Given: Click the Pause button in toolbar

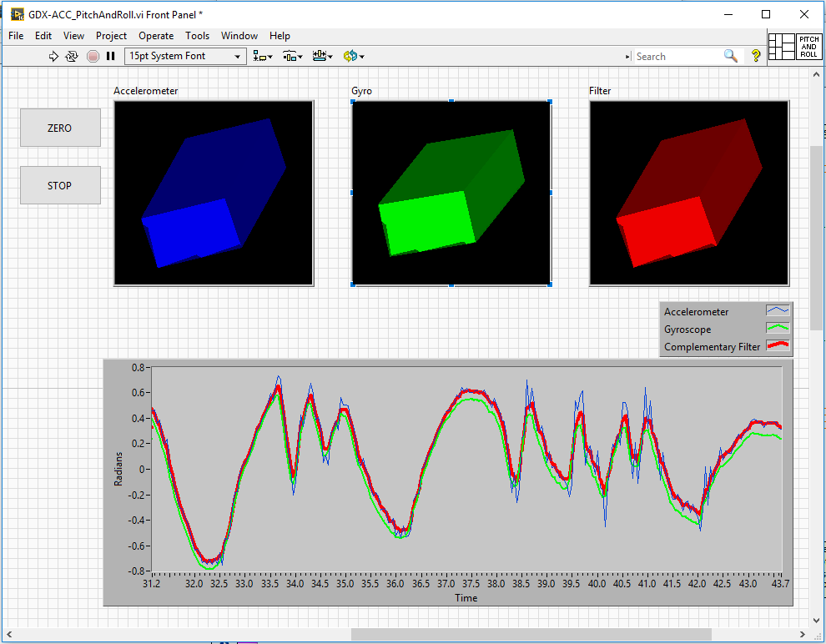Looking at the screenshot, I should coord(111,56).
